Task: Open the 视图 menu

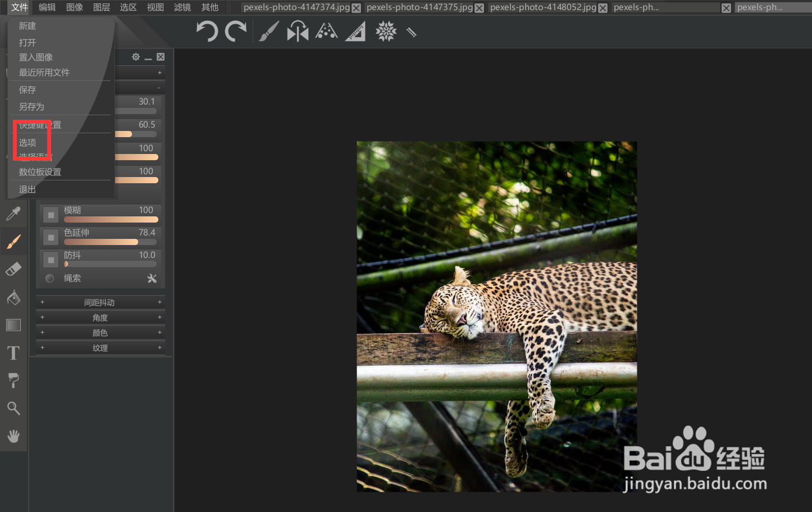Action: [156, 7]
